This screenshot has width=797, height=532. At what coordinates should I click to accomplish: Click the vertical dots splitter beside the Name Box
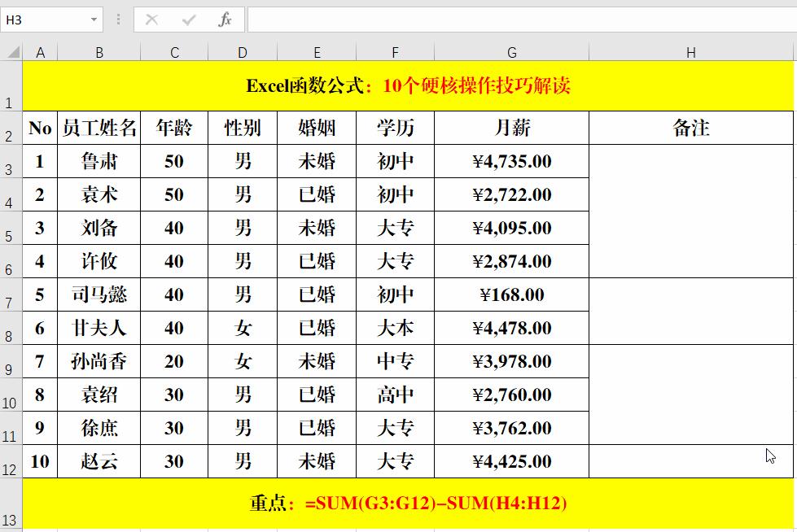[x=119, y=20]
